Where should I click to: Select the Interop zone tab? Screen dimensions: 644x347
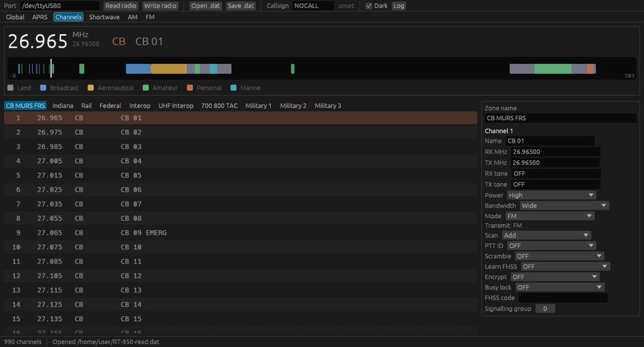click(x=140, y=106)
